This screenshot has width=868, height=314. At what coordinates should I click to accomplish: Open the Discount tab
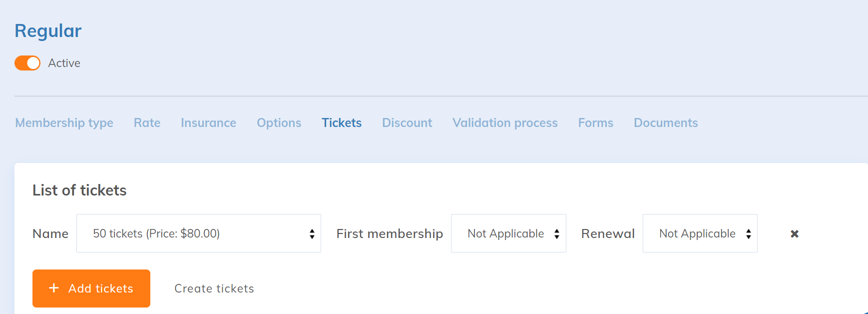click(x=407, y=123)
